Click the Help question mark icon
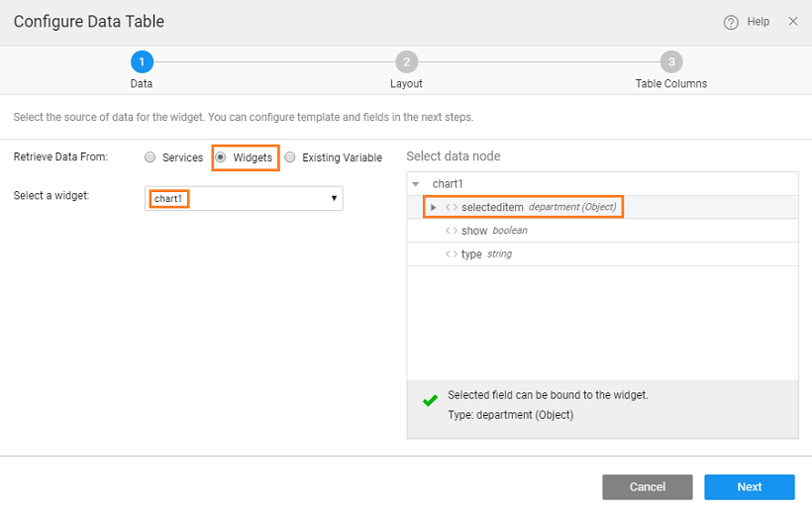 tap(731, 23)
